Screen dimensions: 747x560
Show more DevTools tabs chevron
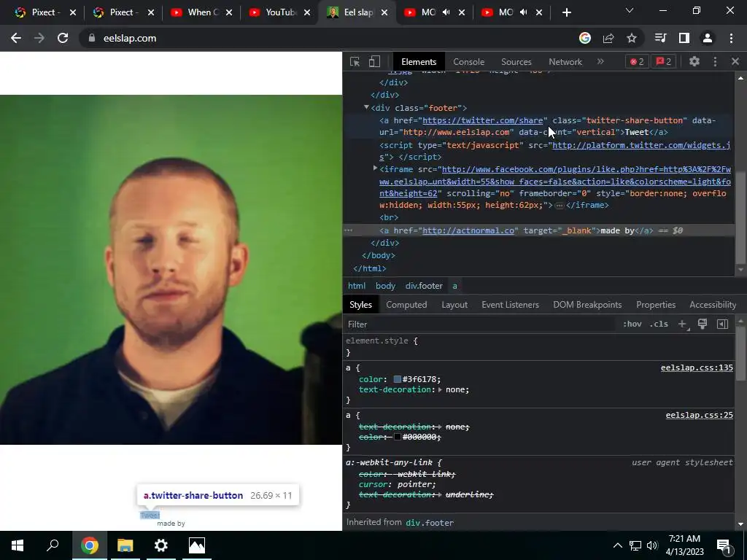click(600, 61)
